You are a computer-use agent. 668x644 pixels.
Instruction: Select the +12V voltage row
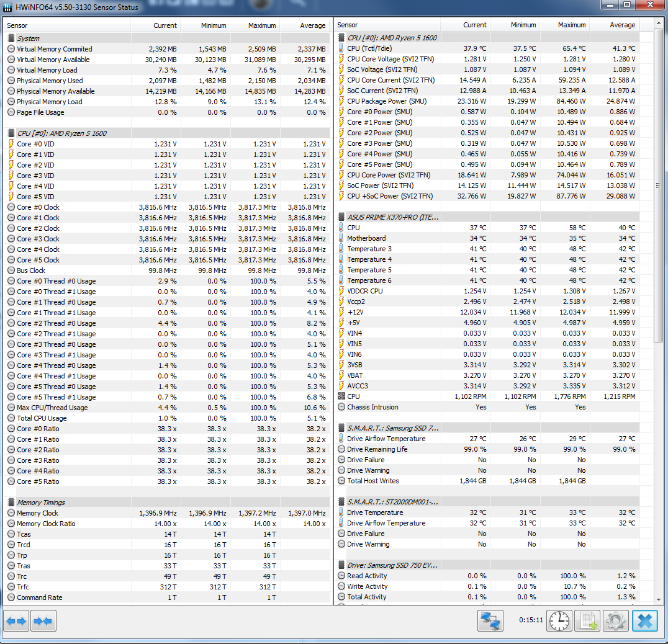click(x=487, y=312)
